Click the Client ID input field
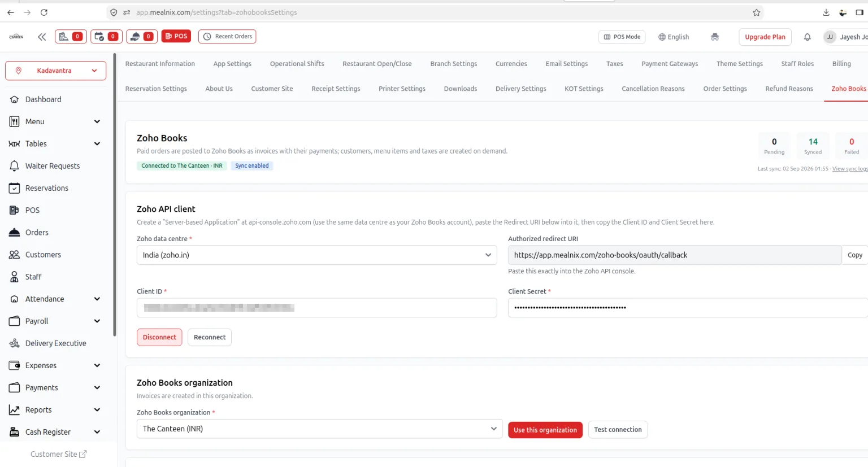 click(x=316, y=308)
